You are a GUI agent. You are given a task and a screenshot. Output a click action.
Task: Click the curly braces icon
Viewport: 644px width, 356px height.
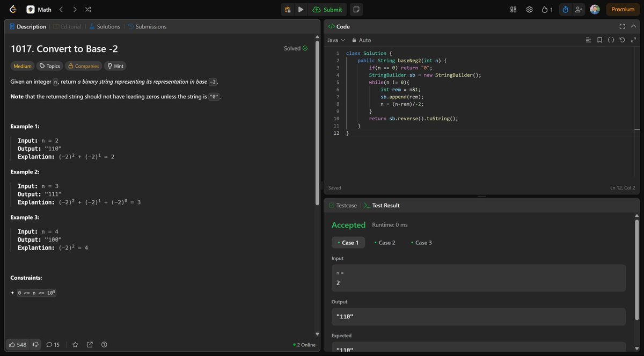click(611, 40)
